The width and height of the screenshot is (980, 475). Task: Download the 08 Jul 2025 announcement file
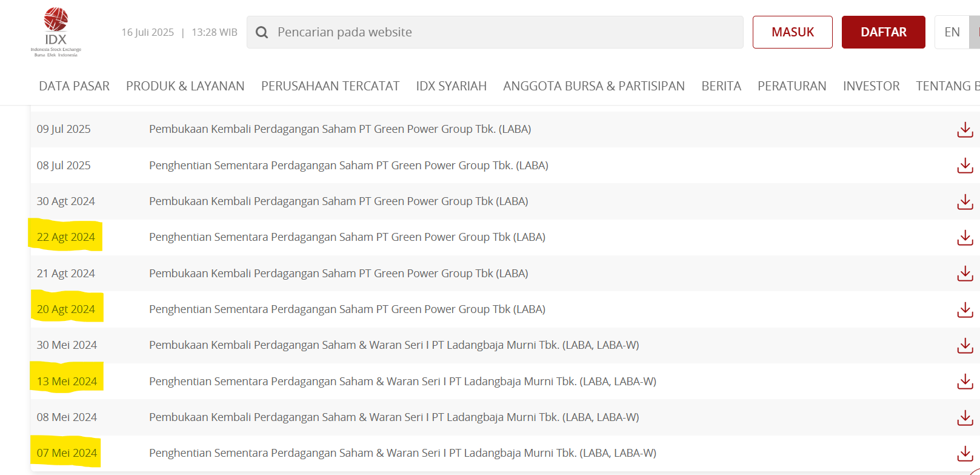tap(965, 166)
